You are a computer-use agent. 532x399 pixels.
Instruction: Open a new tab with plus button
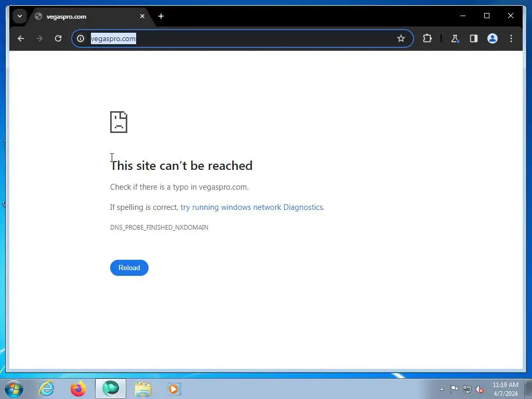click(x=161, y=16)
